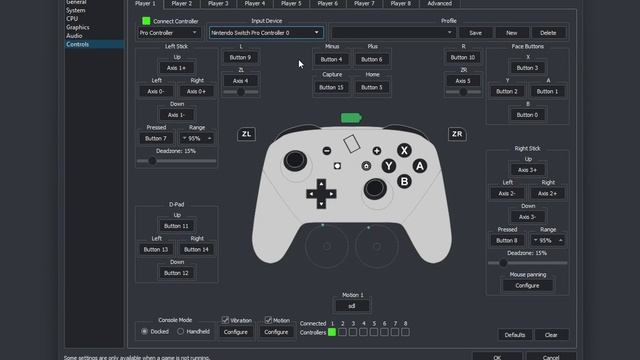Open the Profile dropdown

coord(393,33)
